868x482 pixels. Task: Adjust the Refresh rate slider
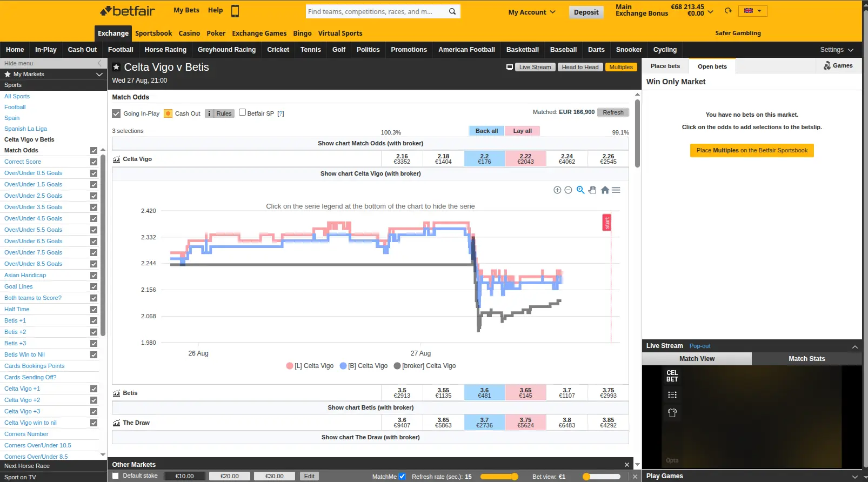click(499, 477)
